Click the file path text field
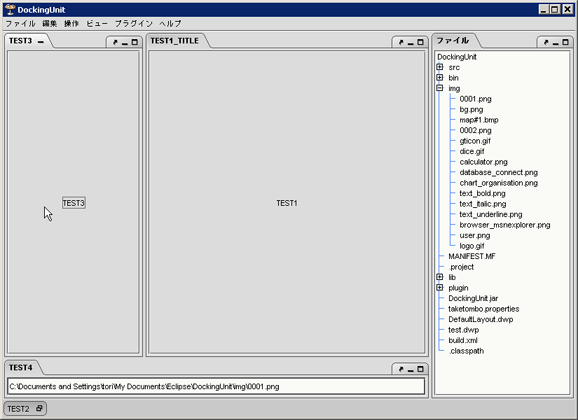This screenshot has width=578, height=420. pyautogui.click(x=216, y=386)
